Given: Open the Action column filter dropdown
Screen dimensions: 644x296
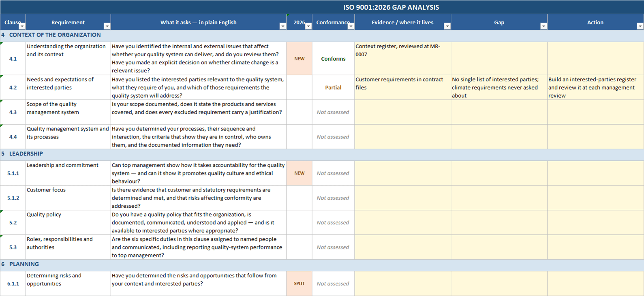Looking at the screenshot, I should (x=640, y=26).
